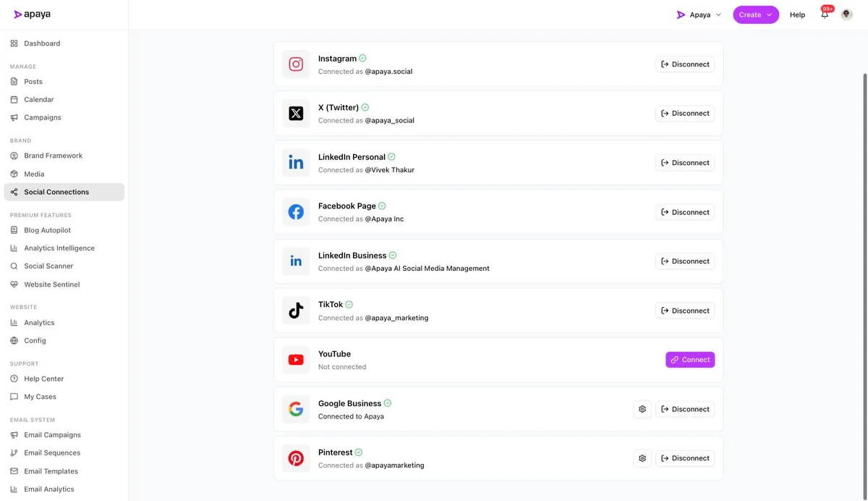
Task: Open the notifications bell icon
Action: [825, 14]
